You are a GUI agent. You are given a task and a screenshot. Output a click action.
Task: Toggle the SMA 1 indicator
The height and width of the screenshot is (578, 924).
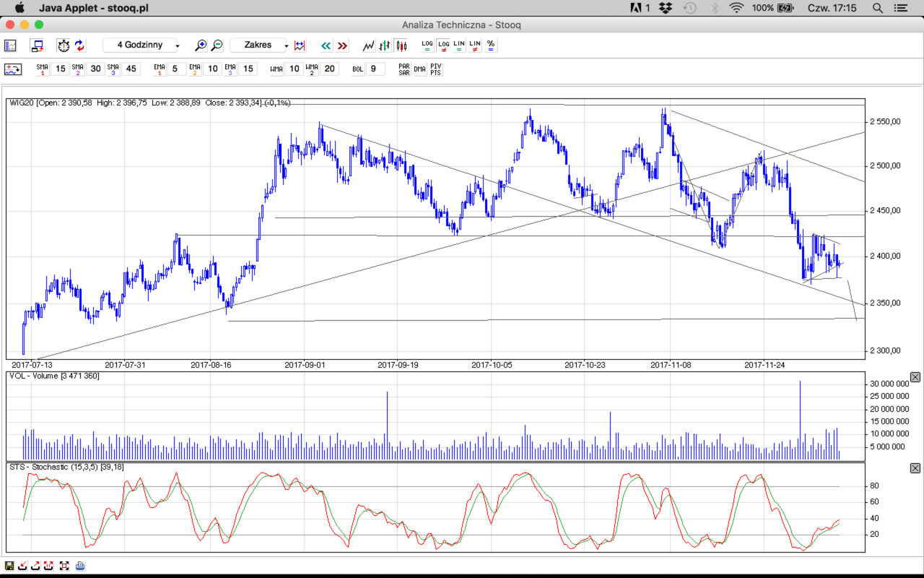tap(43, 69)
